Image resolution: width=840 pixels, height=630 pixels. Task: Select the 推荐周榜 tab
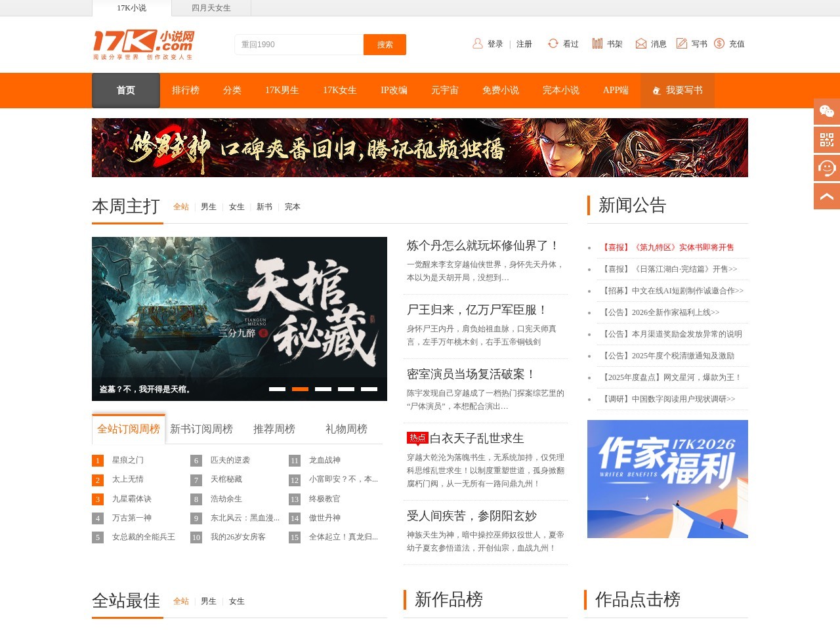pyautogui.click(x=274, y=429)
